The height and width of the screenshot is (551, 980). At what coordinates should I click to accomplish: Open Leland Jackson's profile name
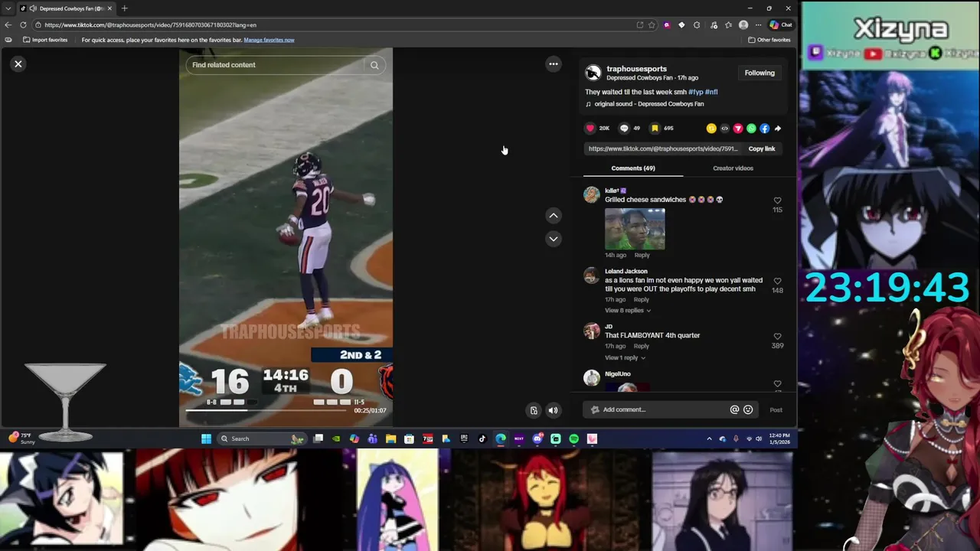[626, 271]
